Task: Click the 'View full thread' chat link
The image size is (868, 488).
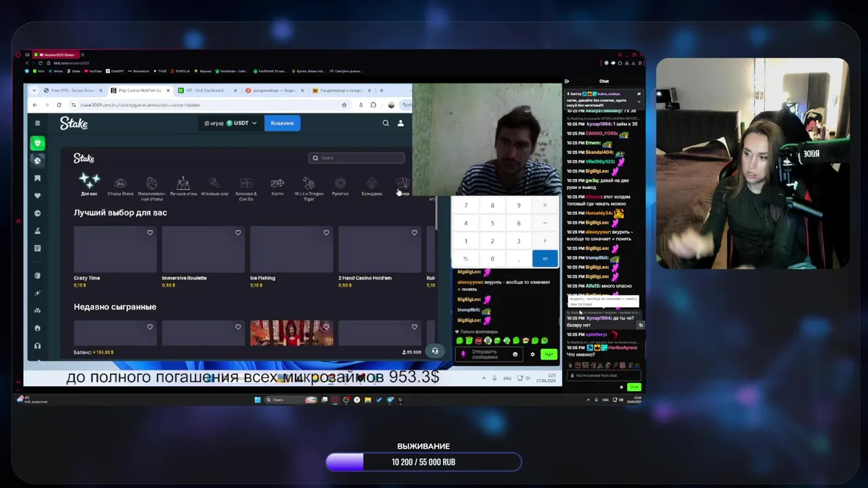Action: coord(580,304)
